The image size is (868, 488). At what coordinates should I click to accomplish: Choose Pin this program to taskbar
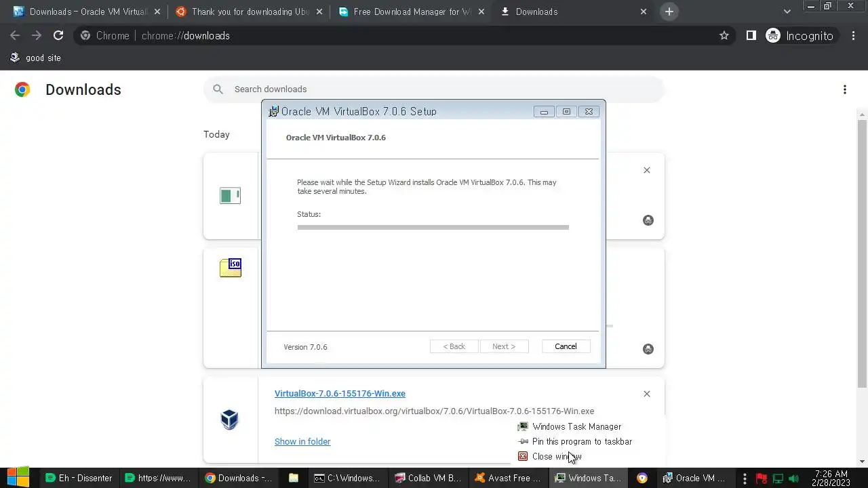(x=582, y=441)
